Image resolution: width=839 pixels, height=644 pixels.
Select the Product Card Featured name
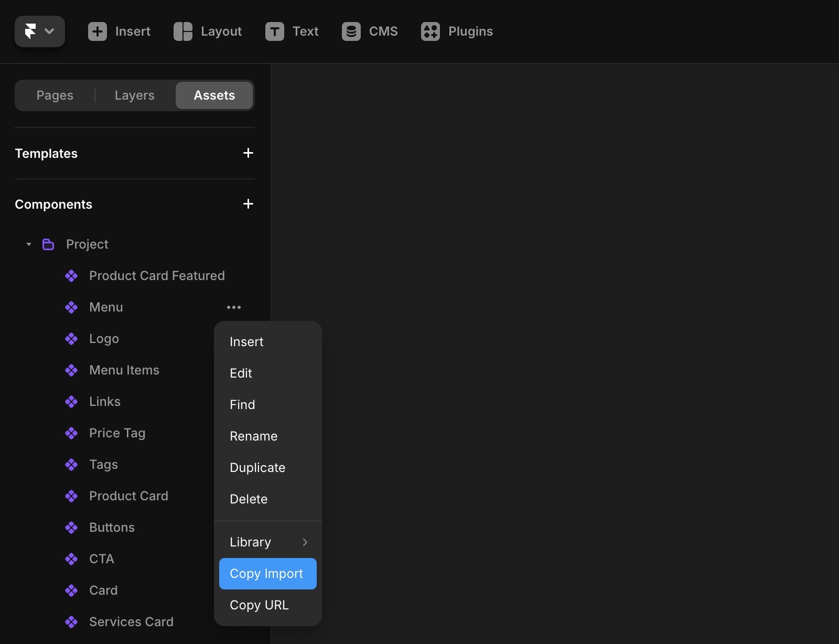coord(157,276)
